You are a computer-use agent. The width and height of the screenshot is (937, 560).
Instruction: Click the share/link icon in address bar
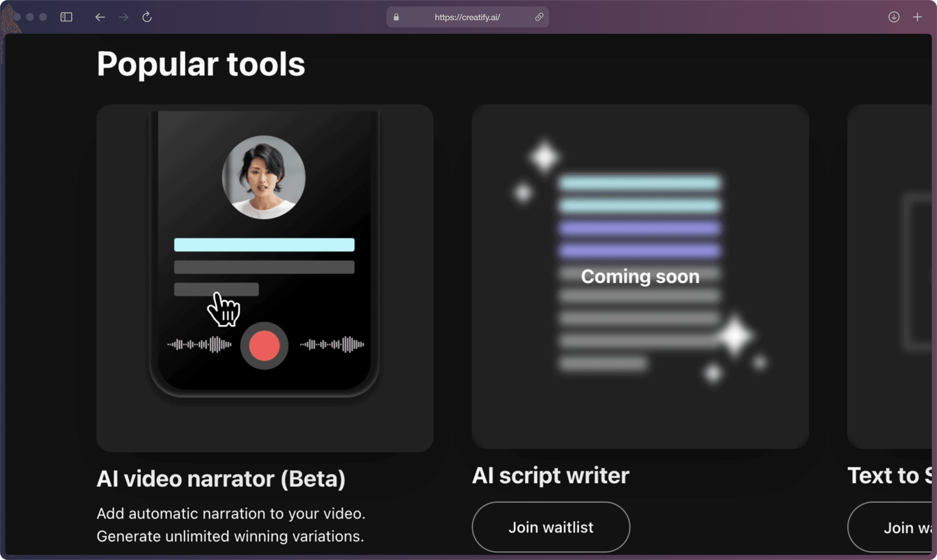click(x=539, y=17)
